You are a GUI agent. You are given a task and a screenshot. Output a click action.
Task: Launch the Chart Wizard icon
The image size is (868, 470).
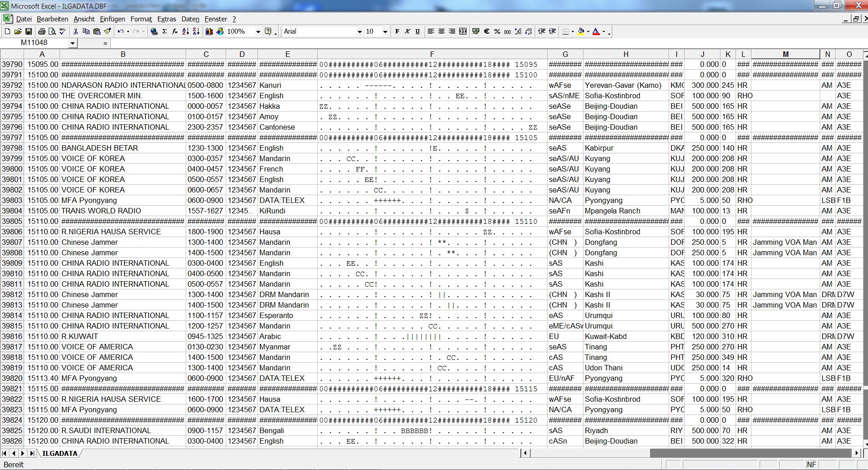coord(209,31)
